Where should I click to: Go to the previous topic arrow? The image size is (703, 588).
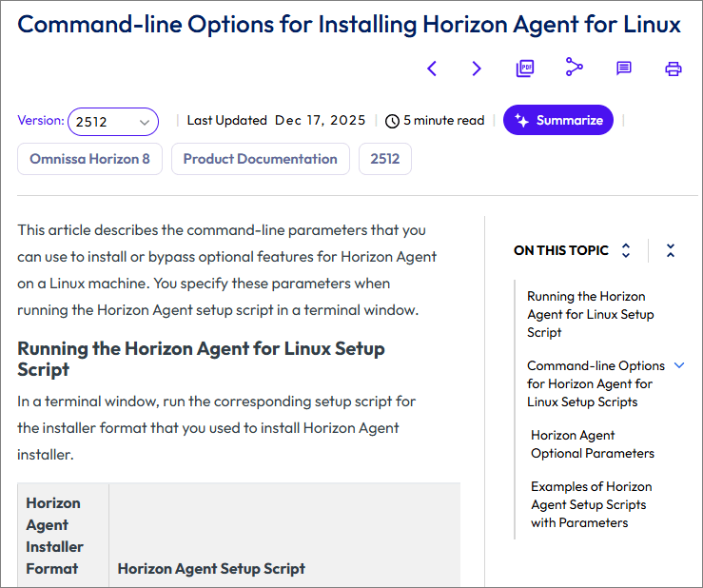click(432, 69)
